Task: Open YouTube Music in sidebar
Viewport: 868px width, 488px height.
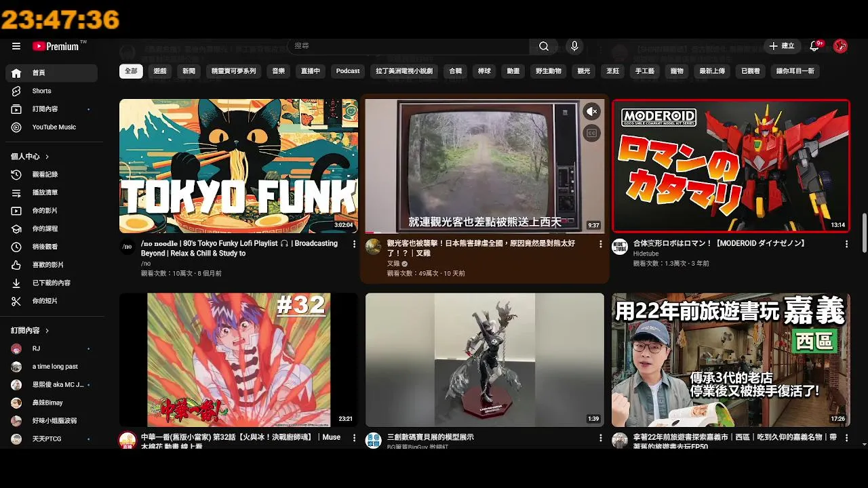Action: click(52, 127)
